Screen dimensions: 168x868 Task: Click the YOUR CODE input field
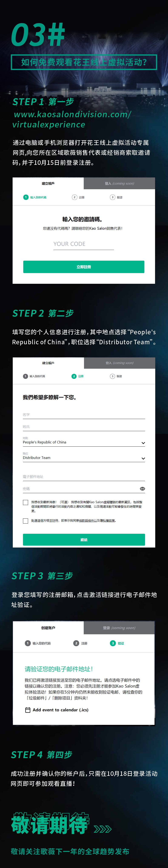(84, 244)
